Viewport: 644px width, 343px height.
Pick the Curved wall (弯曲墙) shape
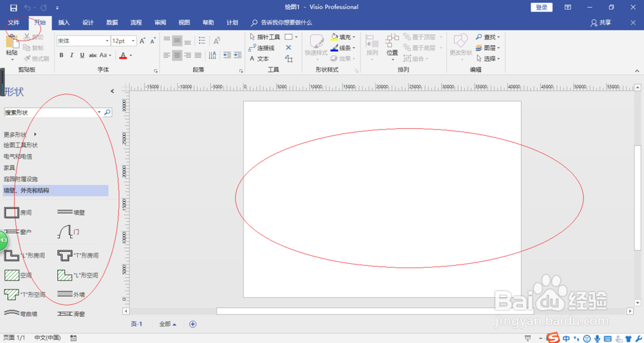(x=21, y=314)
